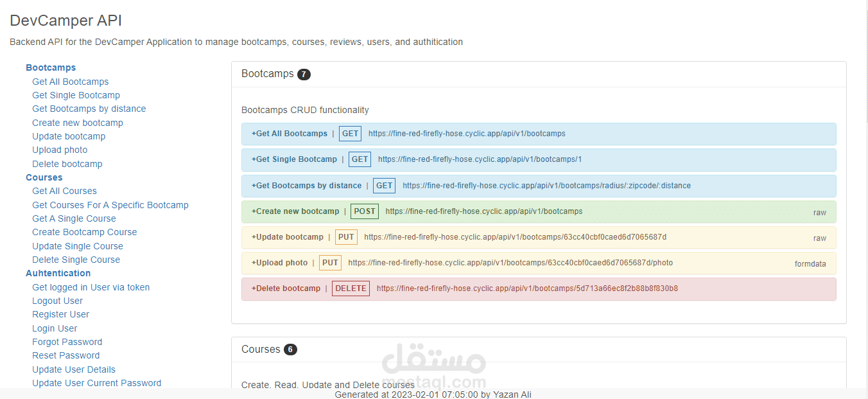Click the GET badge on Get Bootcamps by distance
This screenshot has width=868, height=399.
[x=384, y=185]
